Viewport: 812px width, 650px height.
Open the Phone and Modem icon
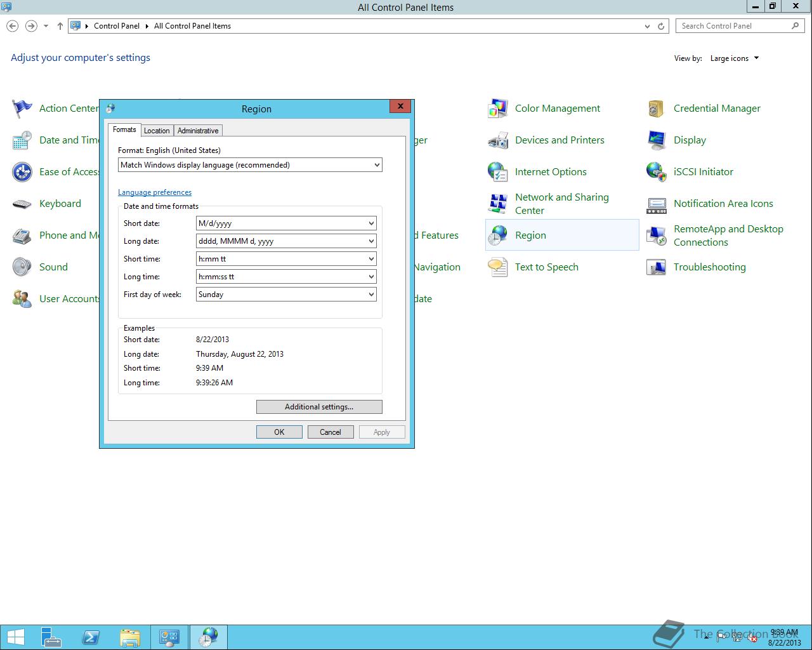pyautogui.click(x=22, y=235)
